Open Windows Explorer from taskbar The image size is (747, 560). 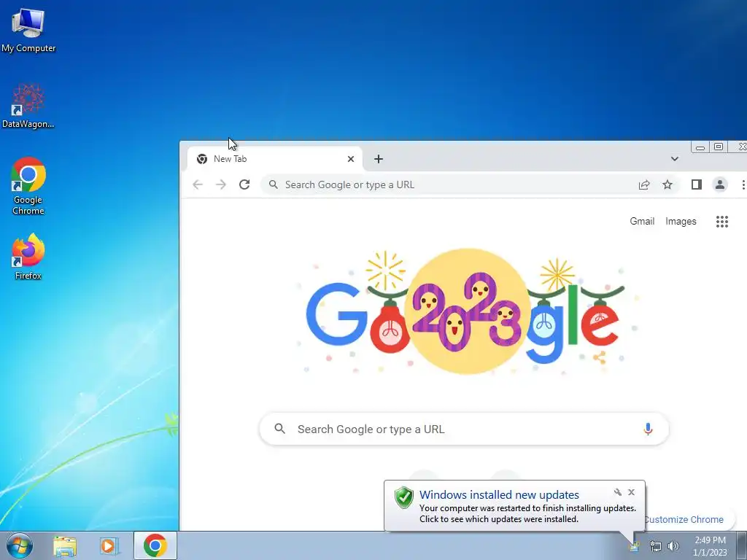[65, 546]
